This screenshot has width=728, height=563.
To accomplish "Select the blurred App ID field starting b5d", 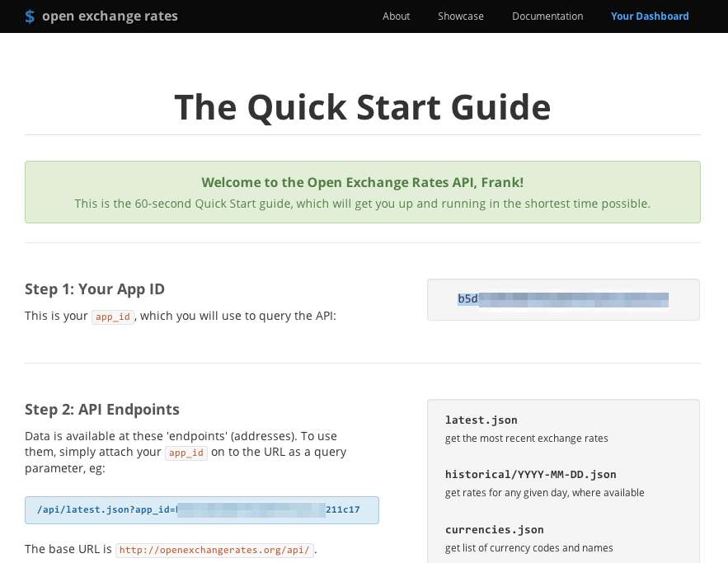I will point(563,299).
